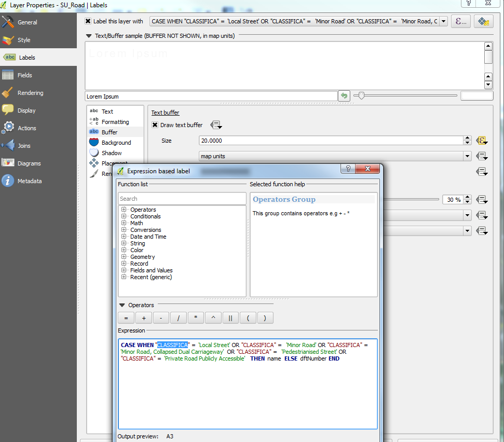This screenshot has height=442, width=504.
Task: Click the concatenate || operator button
Action: pos(230,318)
